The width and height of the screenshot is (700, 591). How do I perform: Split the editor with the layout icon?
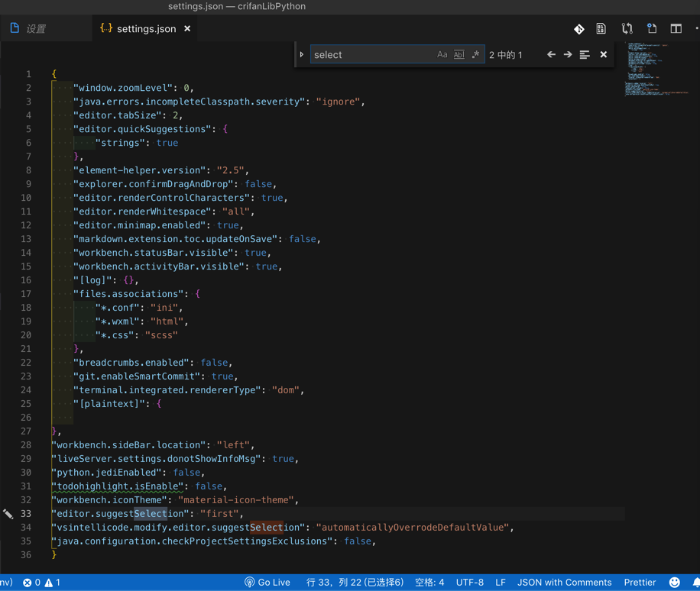point(676,29)
